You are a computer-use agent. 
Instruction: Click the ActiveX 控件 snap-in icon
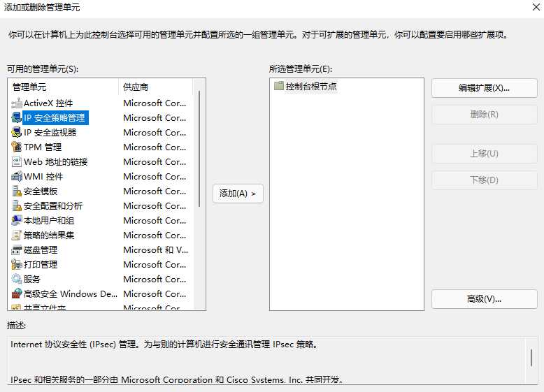(16, 103)
